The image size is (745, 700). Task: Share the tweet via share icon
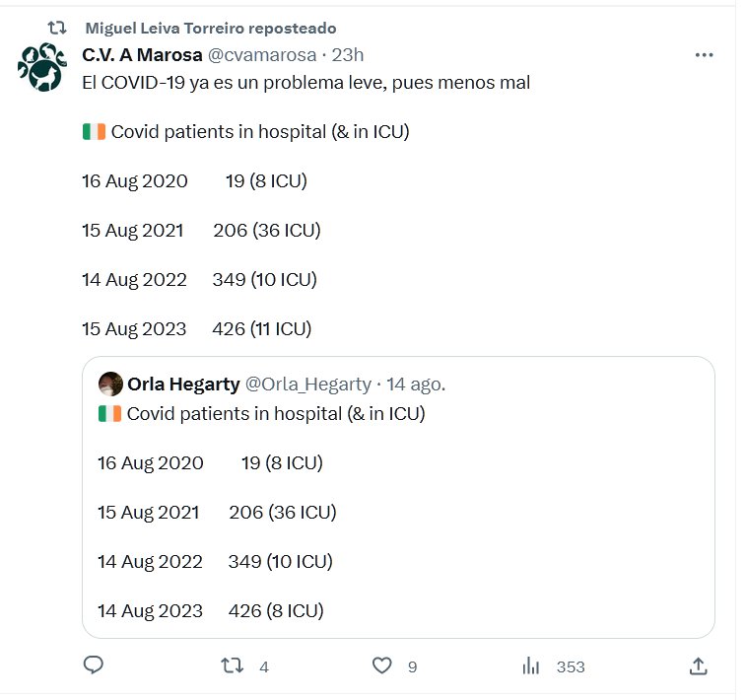tap(698, 666)
